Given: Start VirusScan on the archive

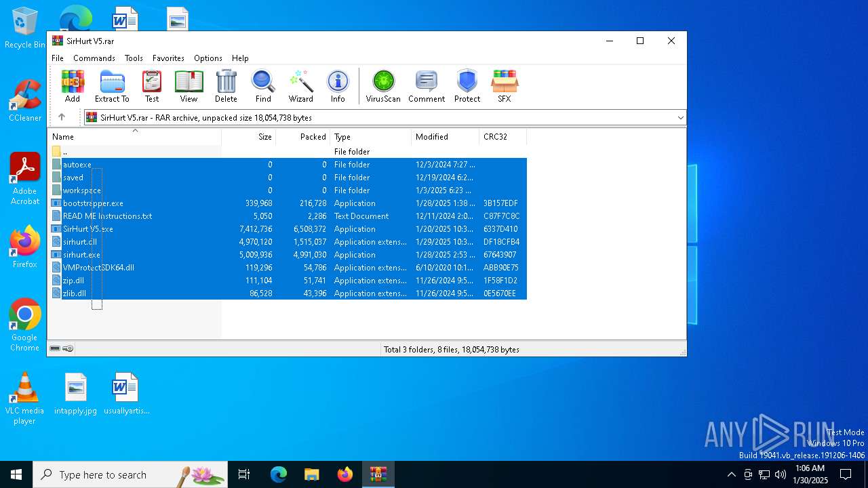Looking at the screenshot, I should pos(383,86).
